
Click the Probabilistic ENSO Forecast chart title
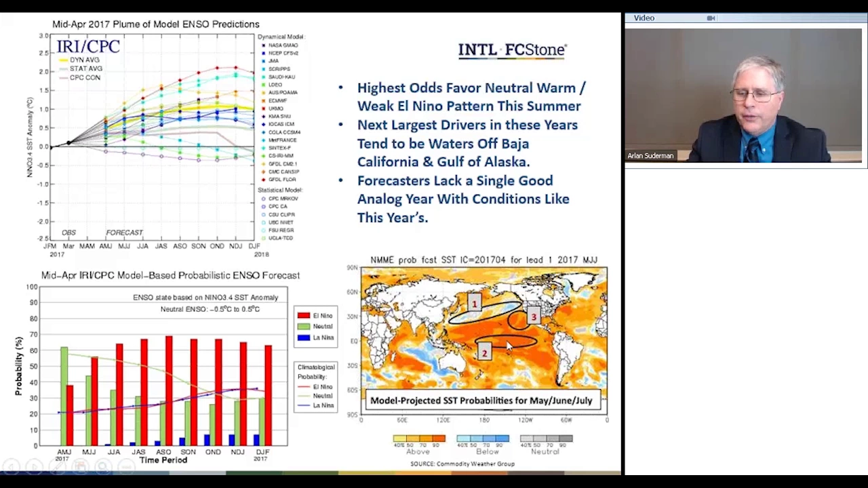click(x=170, y=275)
